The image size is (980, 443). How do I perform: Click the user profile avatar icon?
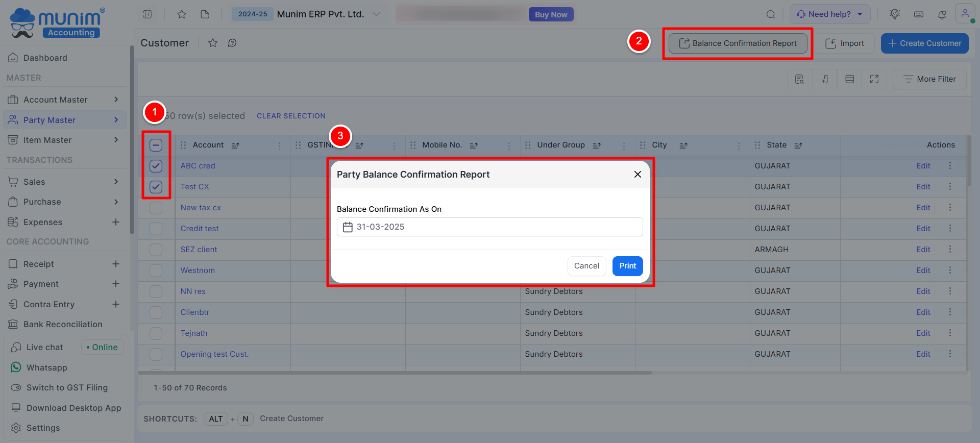[x=965, y=14]
